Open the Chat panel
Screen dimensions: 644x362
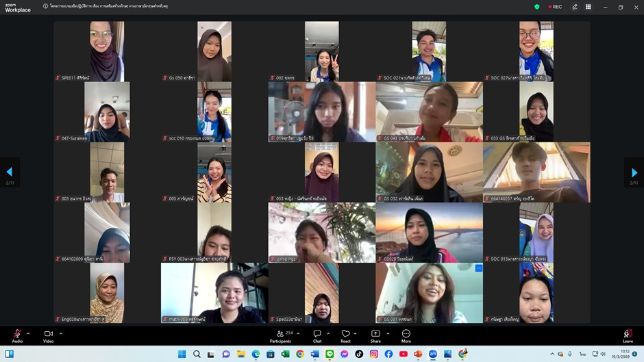pos(317,335)
